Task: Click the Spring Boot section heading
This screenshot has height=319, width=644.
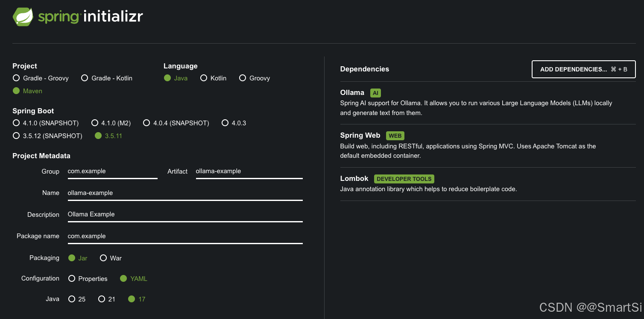Action: [x=33, y=111]
